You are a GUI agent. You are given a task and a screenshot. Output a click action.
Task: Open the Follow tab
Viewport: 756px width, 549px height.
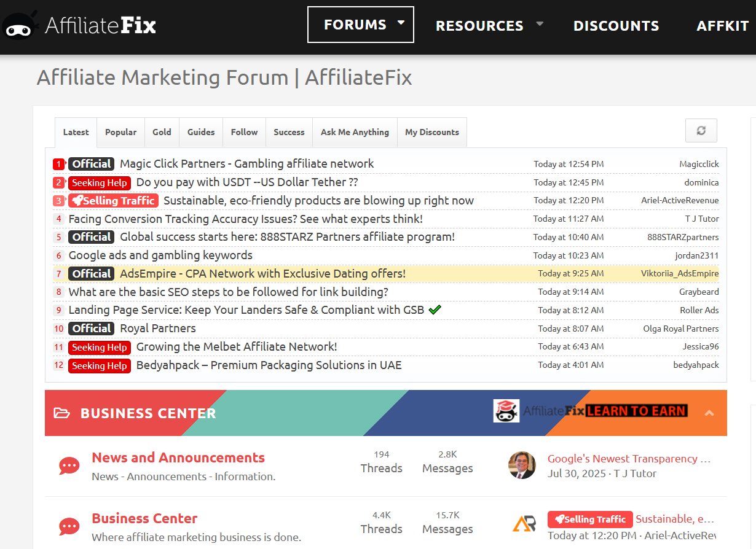pos(244,132)
